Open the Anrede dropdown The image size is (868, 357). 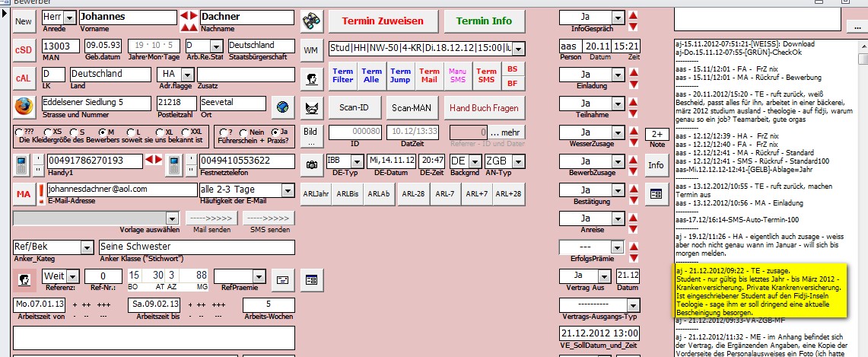coord(68,18)
